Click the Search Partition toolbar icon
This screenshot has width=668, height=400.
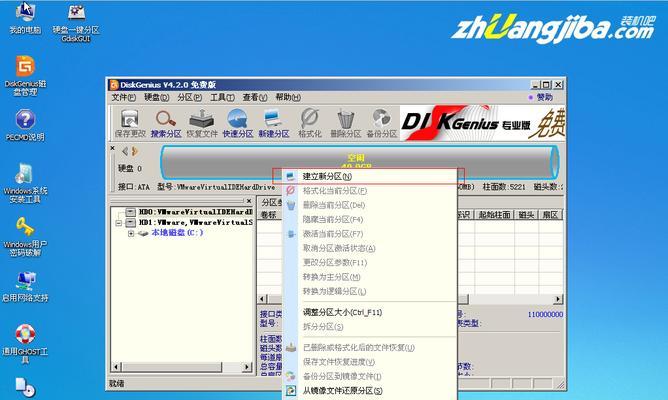(x=166, y=123)
